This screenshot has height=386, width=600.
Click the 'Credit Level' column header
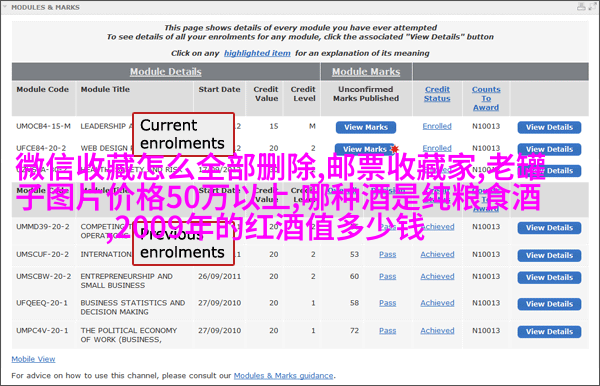pyautogui.click(x=303, y=94)
